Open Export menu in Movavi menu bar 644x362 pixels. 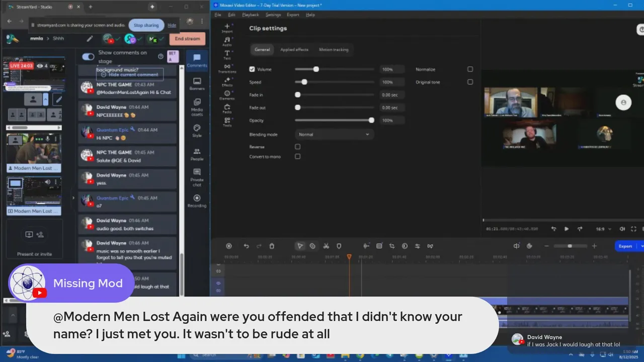[293, 15]
